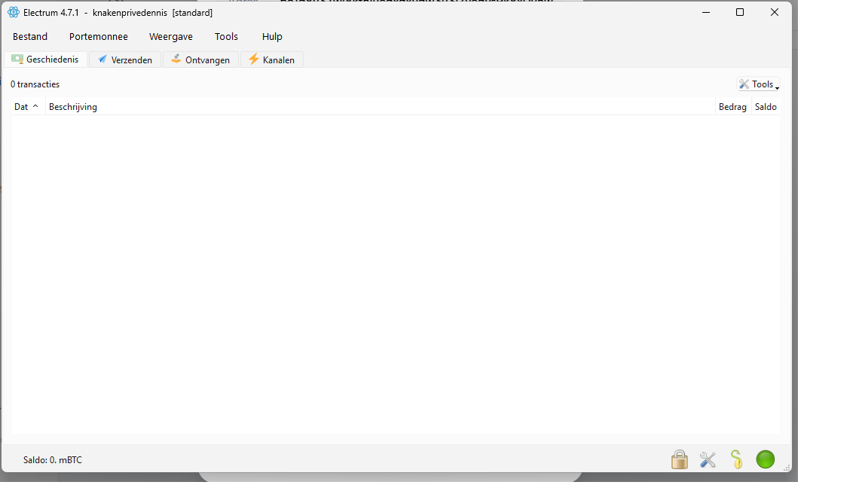This screenshot has height=488, width=868.
Task: Sort by the Bedrag column header
Action: click(732, 107)
